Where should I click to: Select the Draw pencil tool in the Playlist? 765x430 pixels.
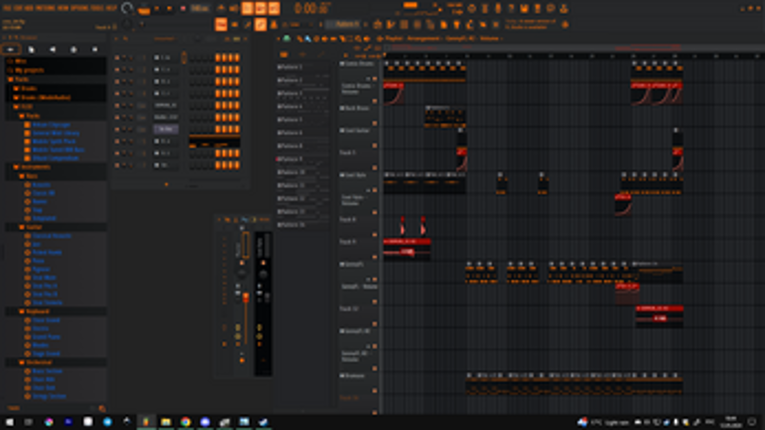tap(300, 39)
